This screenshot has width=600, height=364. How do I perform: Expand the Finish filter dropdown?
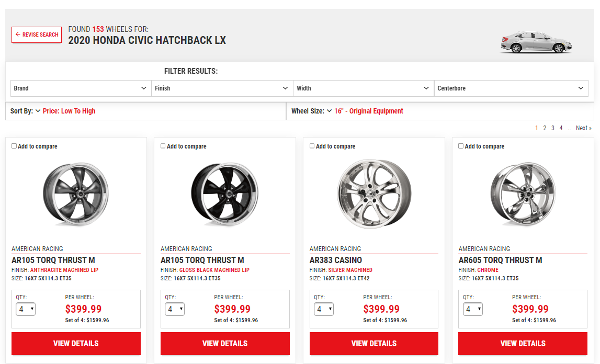pos(222,88)
